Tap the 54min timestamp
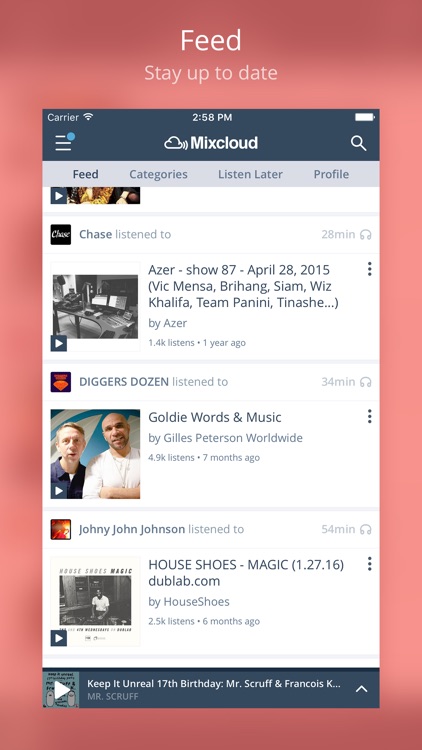422x750 pixels. [338, 529]
